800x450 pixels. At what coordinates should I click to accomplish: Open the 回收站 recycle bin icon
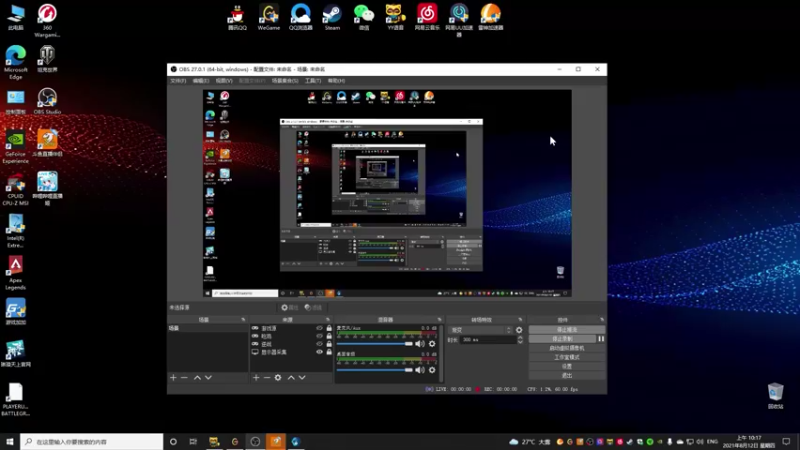(x=775, y=396)
